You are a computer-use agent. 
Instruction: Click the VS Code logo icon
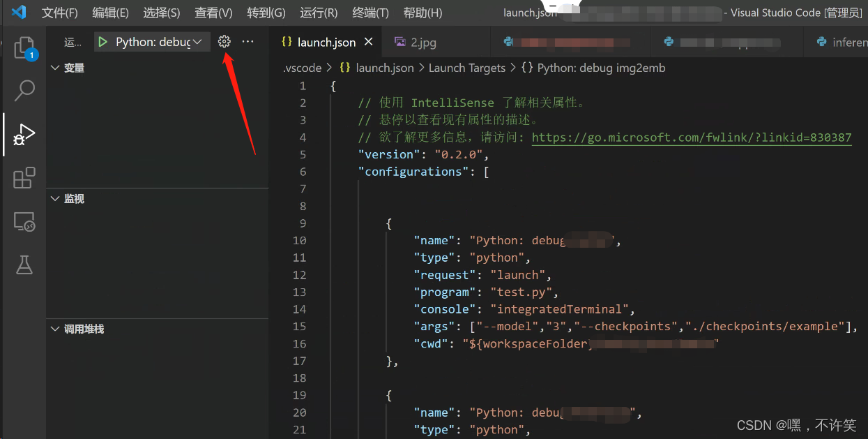tap(19, 12)
